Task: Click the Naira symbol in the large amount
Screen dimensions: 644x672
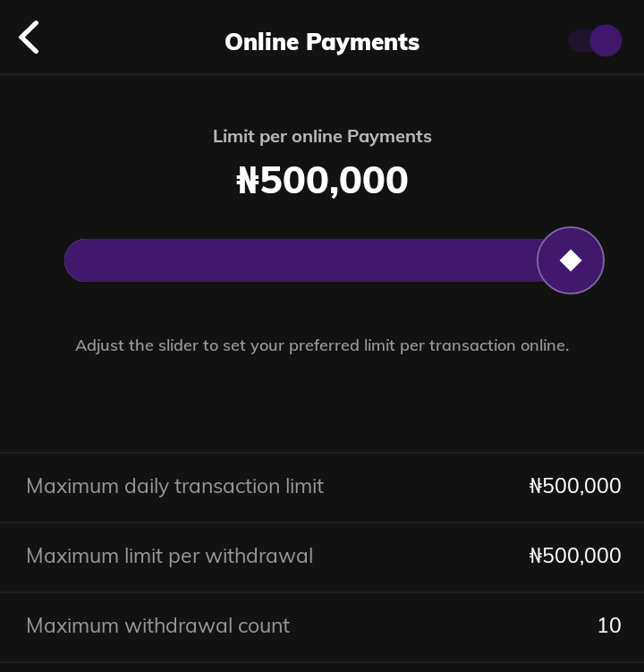Action: [247, 182]
